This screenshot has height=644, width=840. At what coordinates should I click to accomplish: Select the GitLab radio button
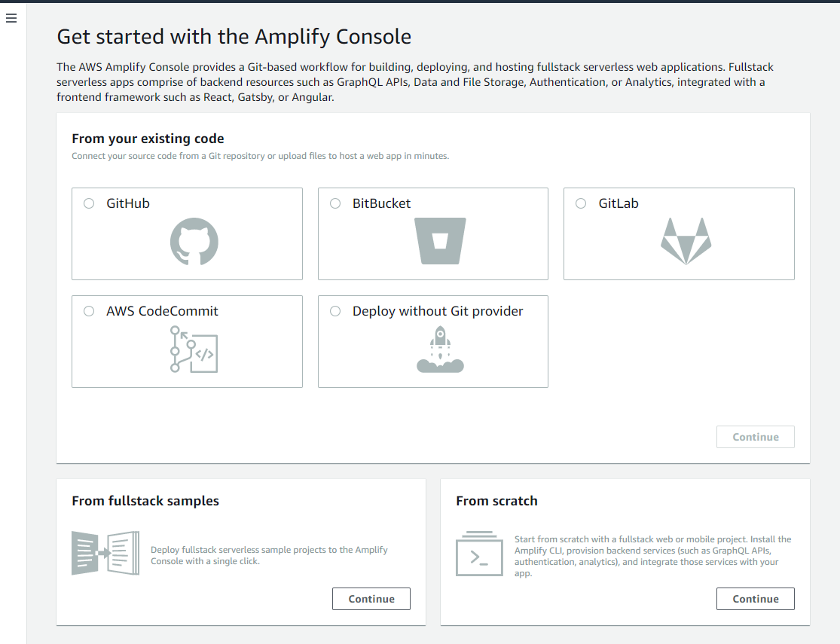[581, 203]
